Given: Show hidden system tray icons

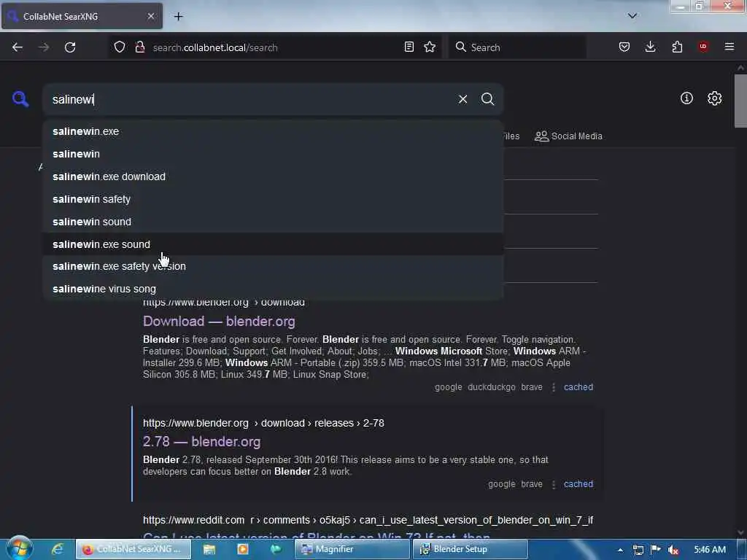Looking at the screenshot, I should (x=620, y=550).
